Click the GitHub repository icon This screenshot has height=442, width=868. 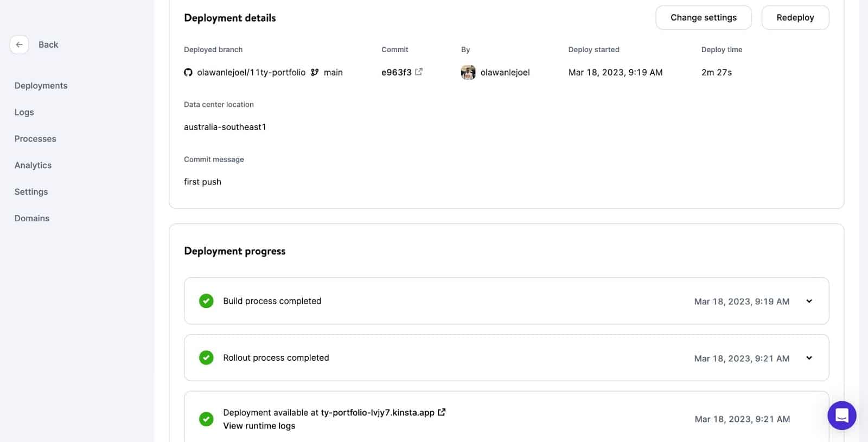(188, 73)
